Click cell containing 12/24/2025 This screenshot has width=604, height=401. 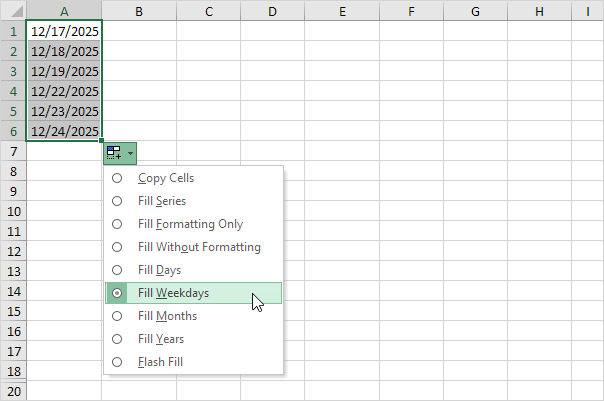point(64,131)
